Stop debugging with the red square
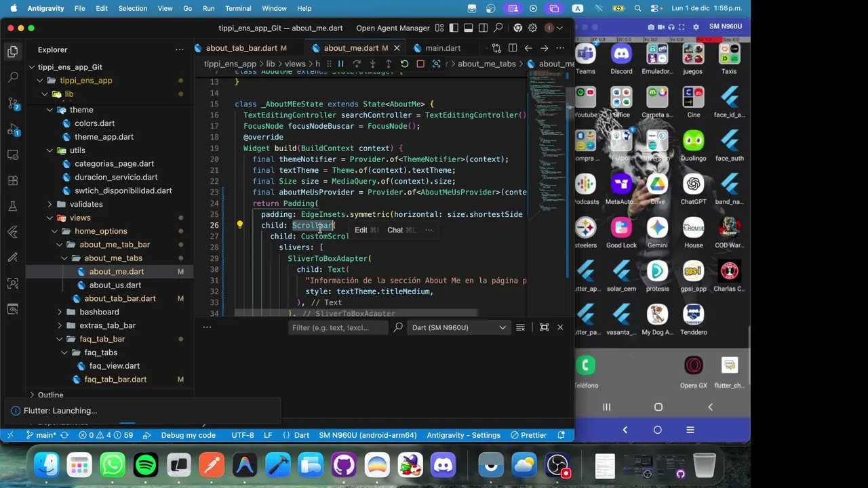The width and height of the screenshot is (868, 488). coord(420,64)
